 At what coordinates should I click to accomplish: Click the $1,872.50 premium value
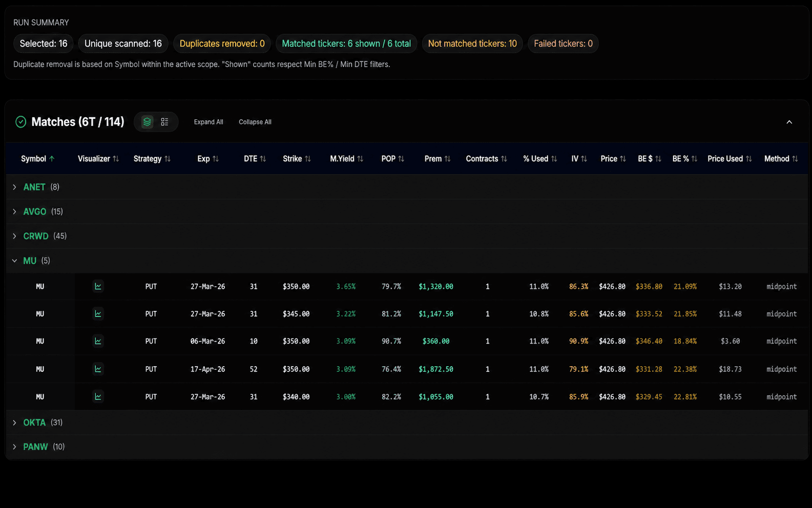(x=436, y=369)
